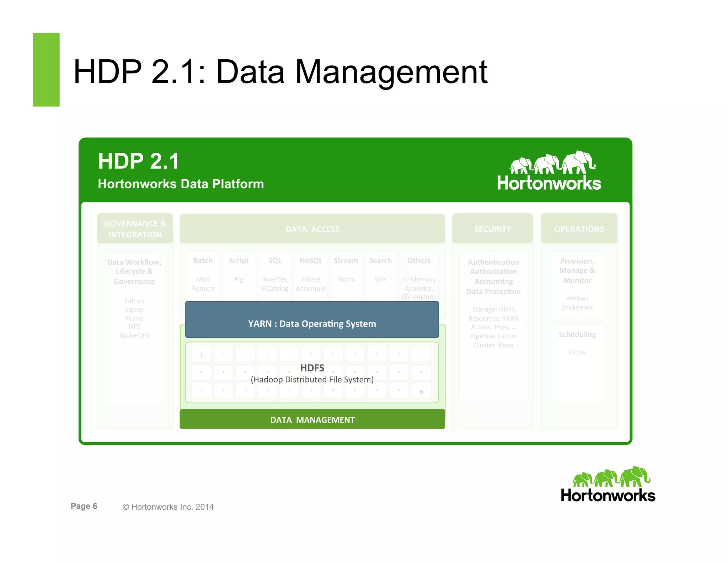Click the SQL column label
The width and height of the screenshot is (728, 562).
coord(275,260)
